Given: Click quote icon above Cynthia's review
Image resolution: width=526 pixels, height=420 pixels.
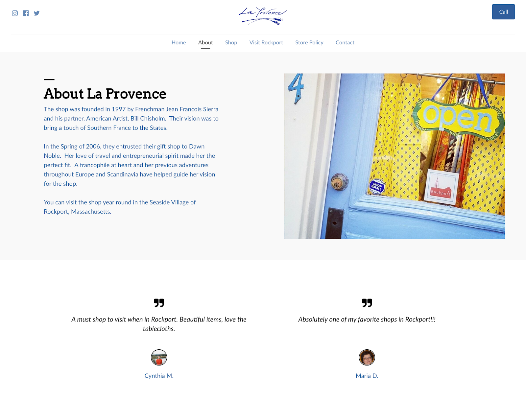Looking at the screenshot, I should coord(159,303).
